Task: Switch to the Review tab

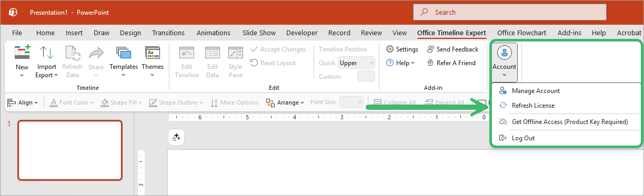Action: coord(371,33)
